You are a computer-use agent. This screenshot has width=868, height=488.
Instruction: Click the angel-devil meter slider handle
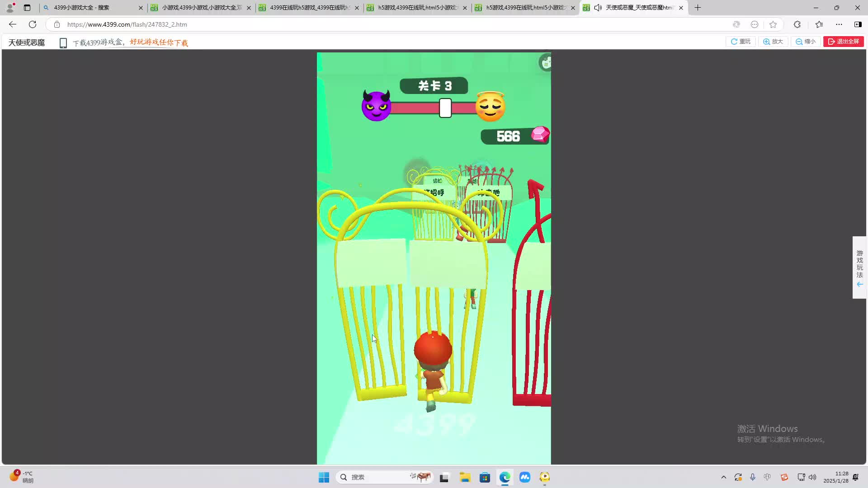click(445, 108)
